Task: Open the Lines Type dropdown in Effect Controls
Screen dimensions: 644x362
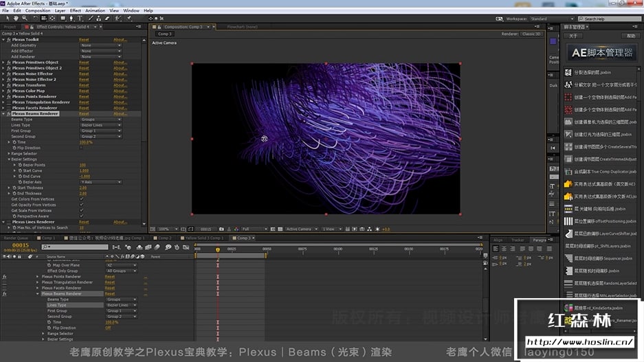Action: click(x=100, y=125)
